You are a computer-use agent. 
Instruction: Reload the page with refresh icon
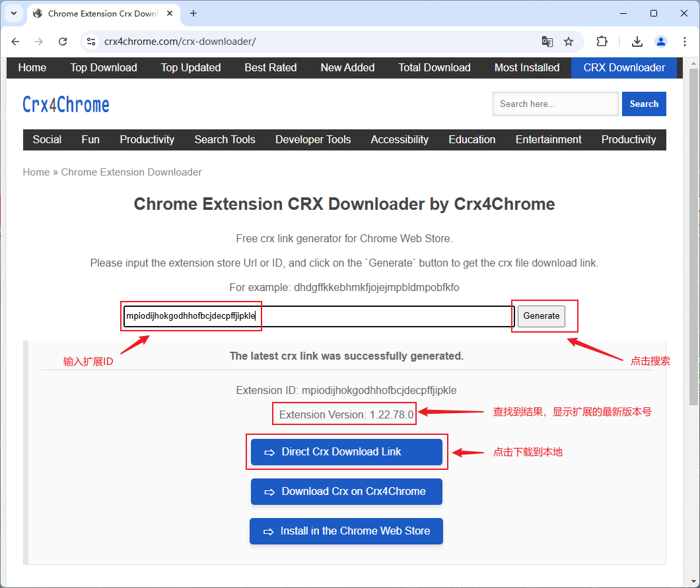coord(63,42)
